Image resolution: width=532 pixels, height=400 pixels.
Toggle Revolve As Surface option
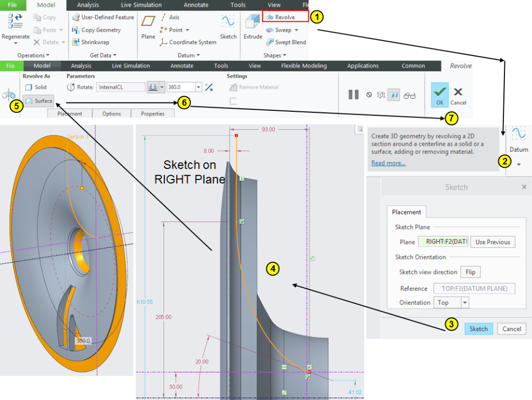point(40,101)
